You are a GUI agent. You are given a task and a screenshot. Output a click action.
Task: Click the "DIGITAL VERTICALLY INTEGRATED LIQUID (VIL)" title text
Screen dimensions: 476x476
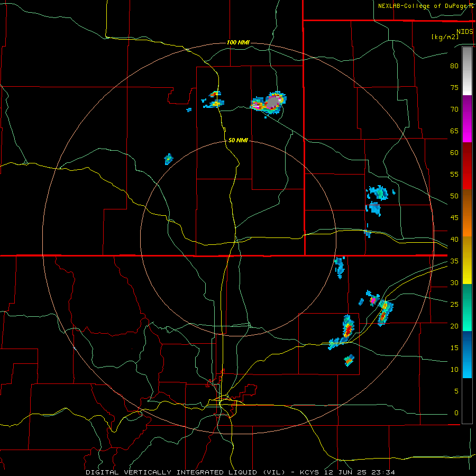point(186,472)
